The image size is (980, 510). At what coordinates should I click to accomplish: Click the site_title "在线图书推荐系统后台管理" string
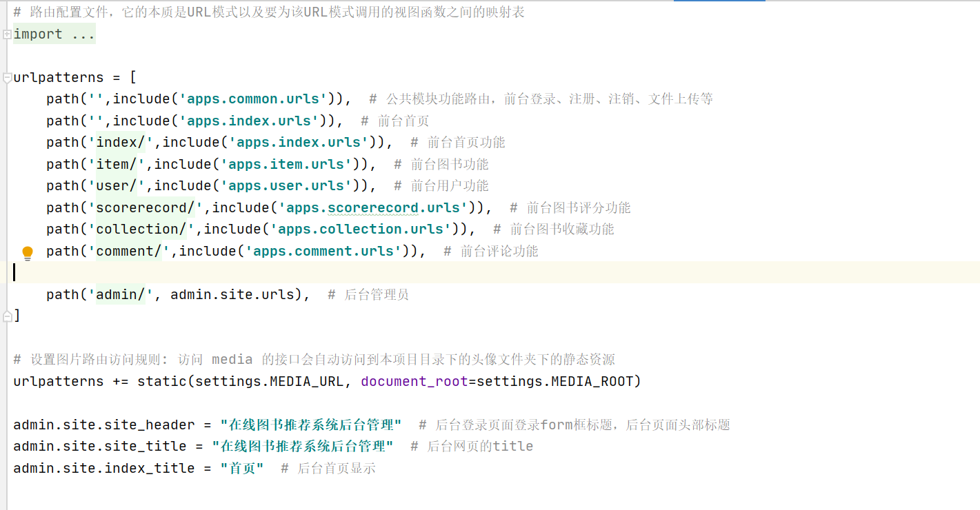coord(303,446)
